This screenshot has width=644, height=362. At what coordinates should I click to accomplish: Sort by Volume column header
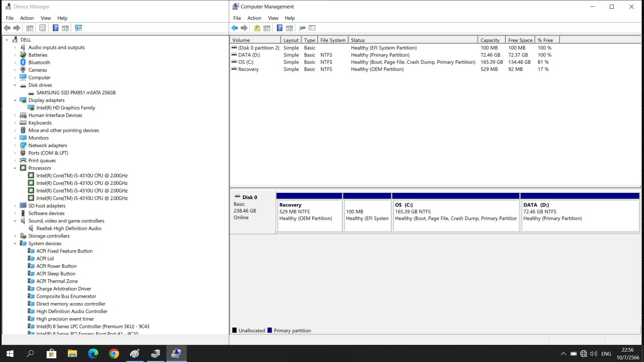point(255,40)
